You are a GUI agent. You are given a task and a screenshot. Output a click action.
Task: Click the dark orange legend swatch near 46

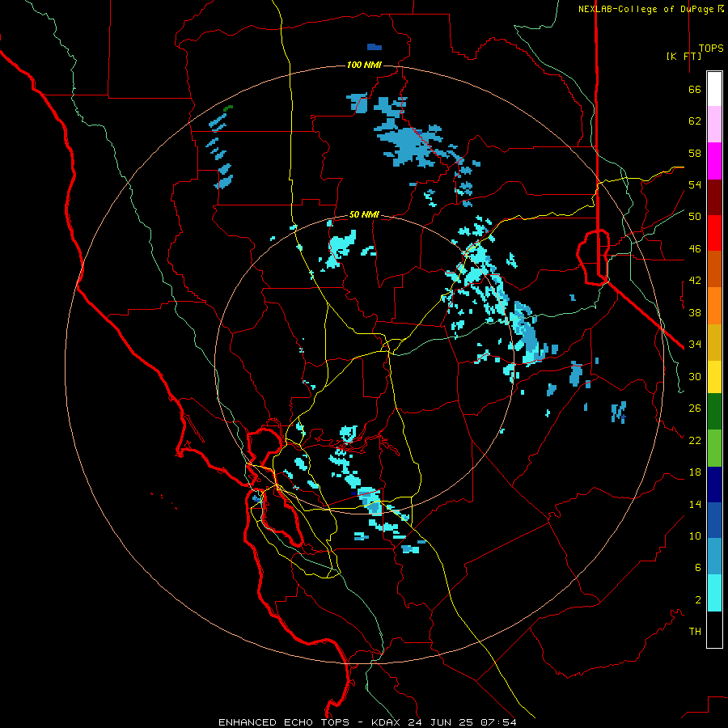(x=714, y=269)
